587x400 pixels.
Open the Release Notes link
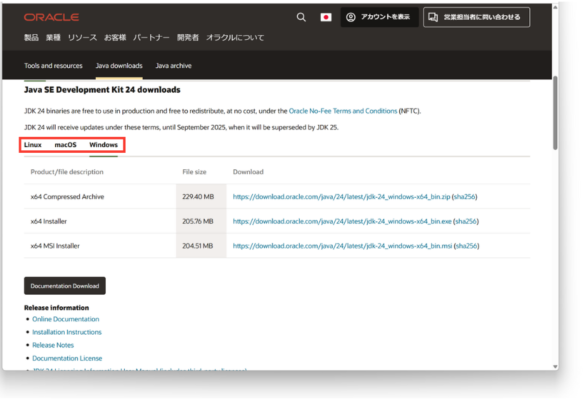tap(53, 345)
